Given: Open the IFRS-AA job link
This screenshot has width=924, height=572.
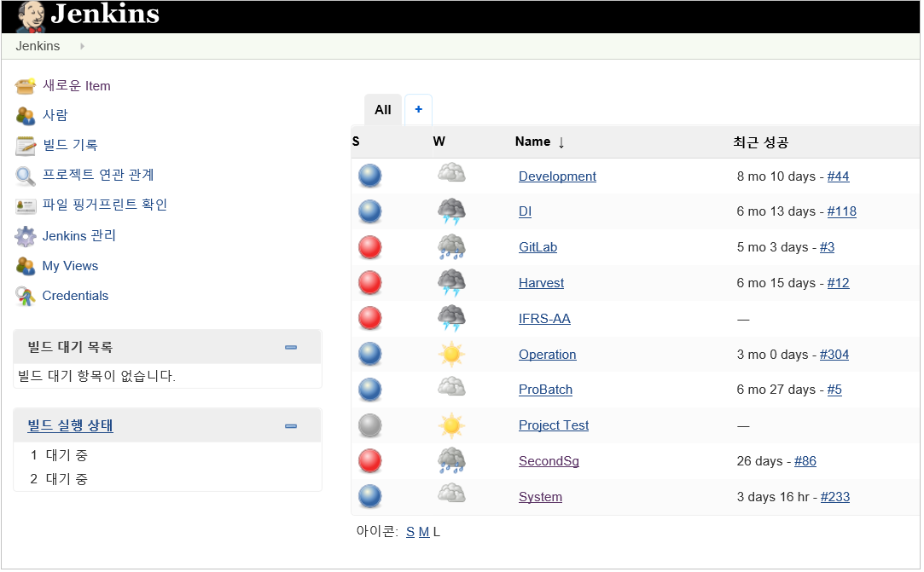Looking at the screenshot, I should click(544, 320).
